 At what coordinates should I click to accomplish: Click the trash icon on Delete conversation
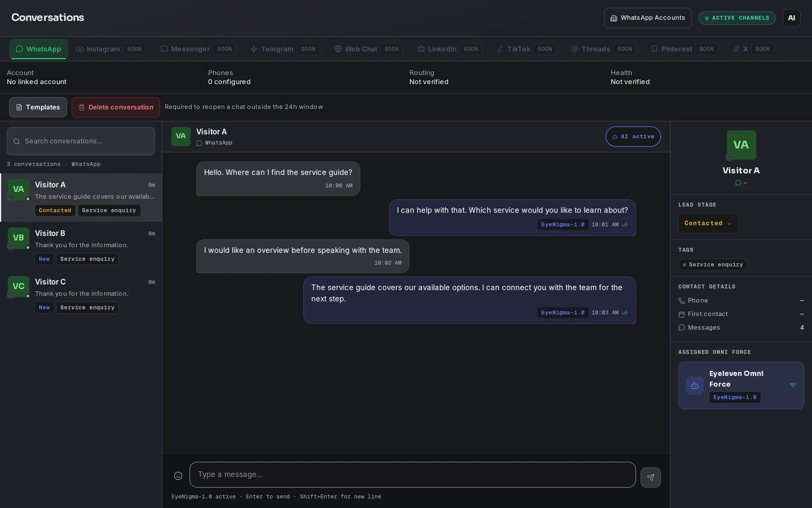(x=82, y=108)
